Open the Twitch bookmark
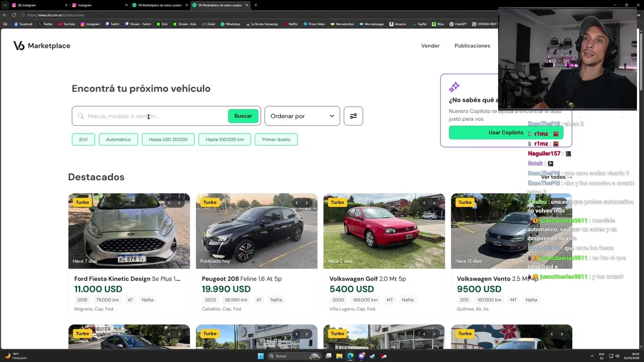 click(x=112, y=24)
